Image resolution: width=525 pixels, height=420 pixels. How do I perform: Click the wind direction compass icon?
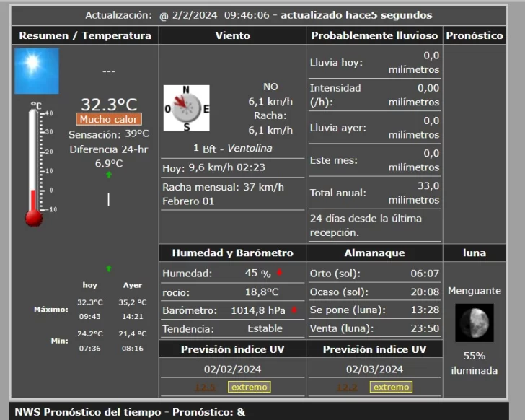coord(186,108)
